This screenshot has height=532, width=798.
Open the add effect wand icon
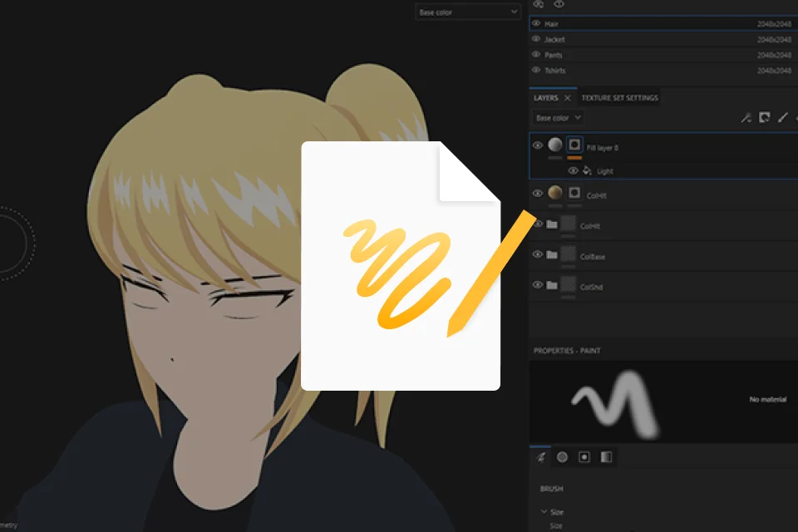[746, 117]
